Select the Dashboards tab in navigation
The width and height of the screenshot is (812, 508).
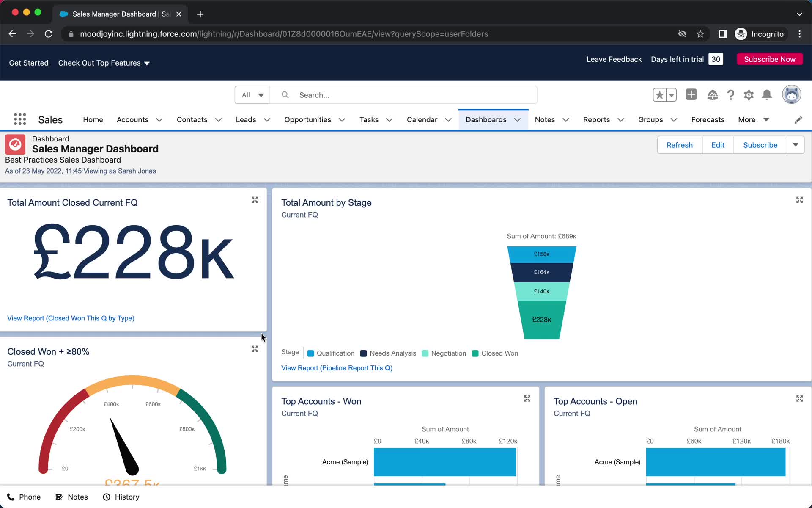[x=486, y=119]
